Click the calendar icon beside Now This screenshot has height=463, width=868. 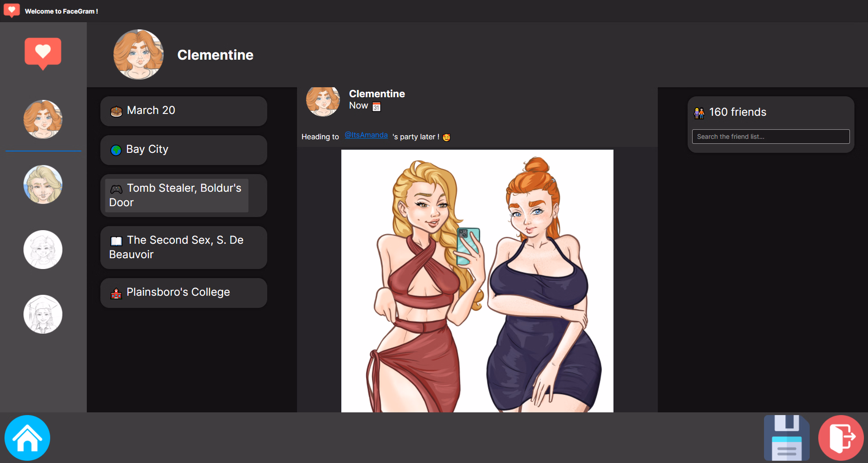point(376,107)
